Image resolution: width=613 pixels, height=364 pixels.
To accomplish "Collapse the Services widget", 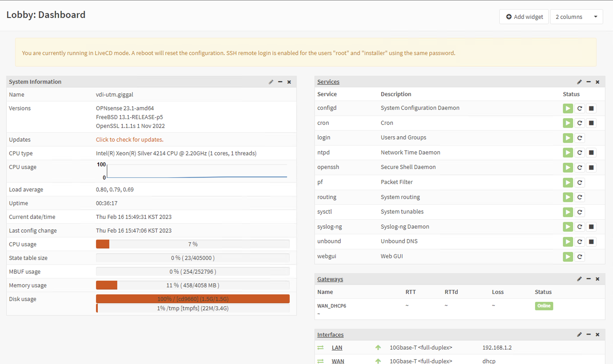I will tap(588, 82).
